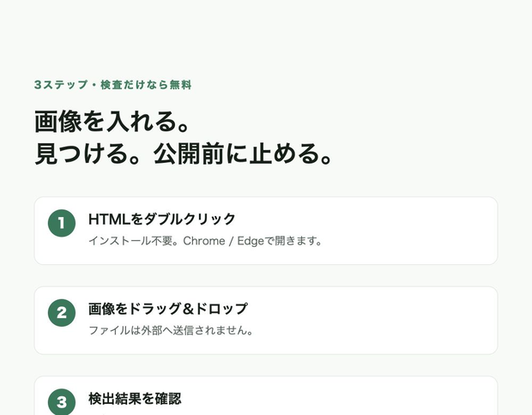
Task: Click the ファイルは外部へ送信されません description text
Action: [x=171, y=330]
